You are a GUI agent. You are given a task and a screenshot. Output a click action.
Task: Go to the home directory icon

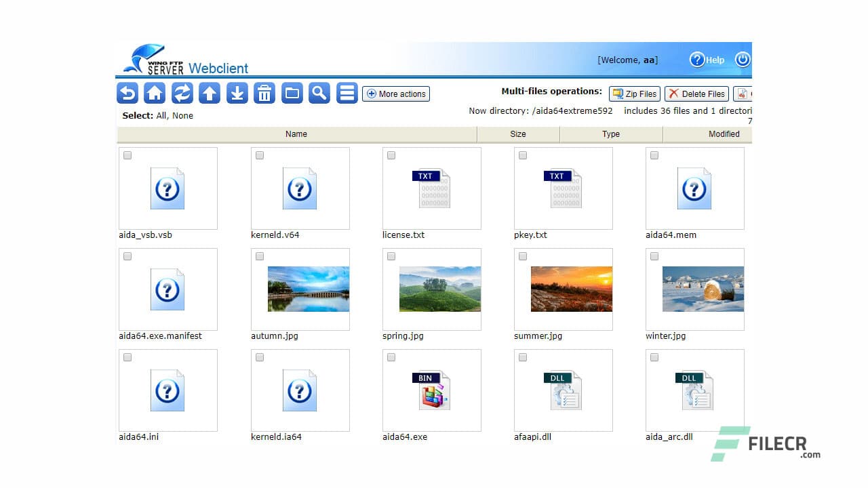tap(155, 93)
